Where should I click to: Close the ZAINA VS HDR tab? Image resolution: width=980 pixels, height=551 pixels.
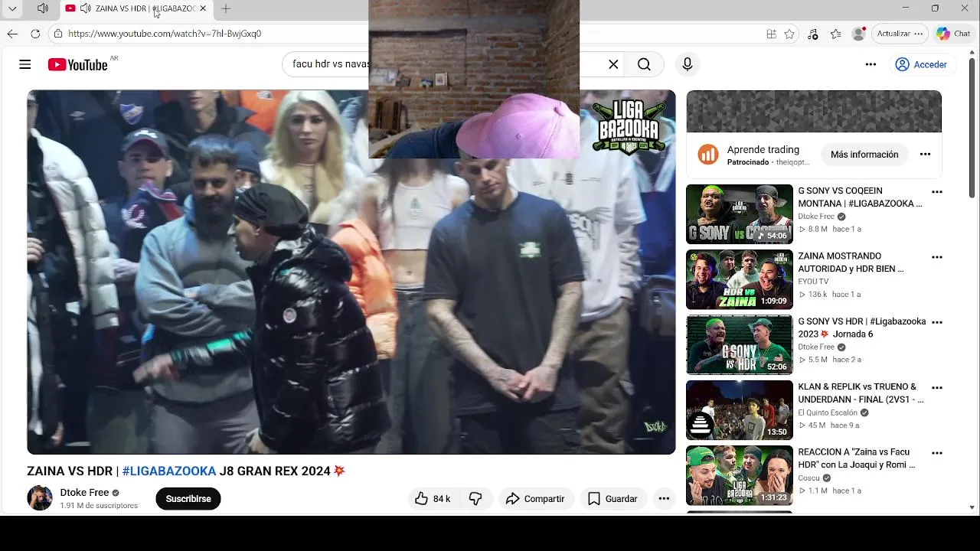(x=203, y=8)
